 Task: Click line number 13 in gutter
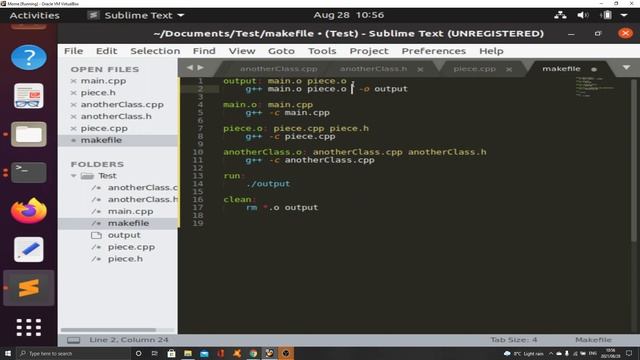[198, 176]
